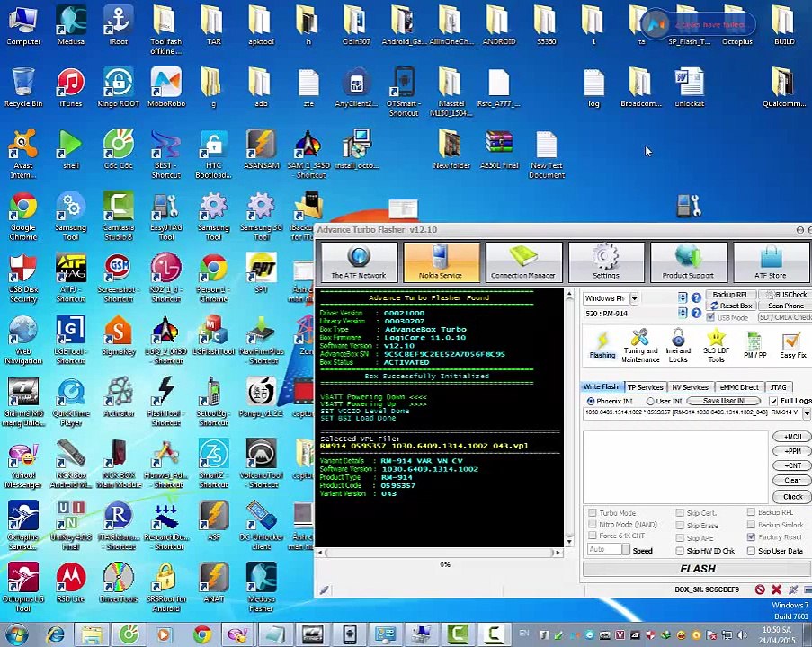The height and width of the screenshot is (647, 812).
Task: Click the log vertical scrollbar down arrow
Action: (x=569, y=542)
